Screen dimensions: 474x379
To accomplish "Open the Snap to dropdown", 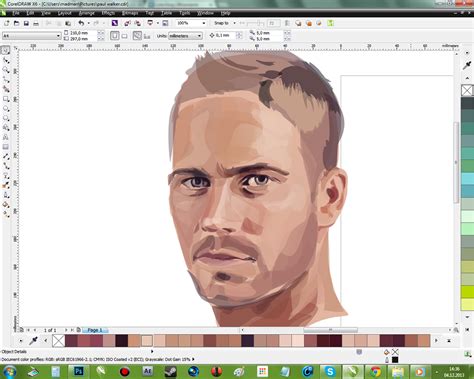I will 234,23.
